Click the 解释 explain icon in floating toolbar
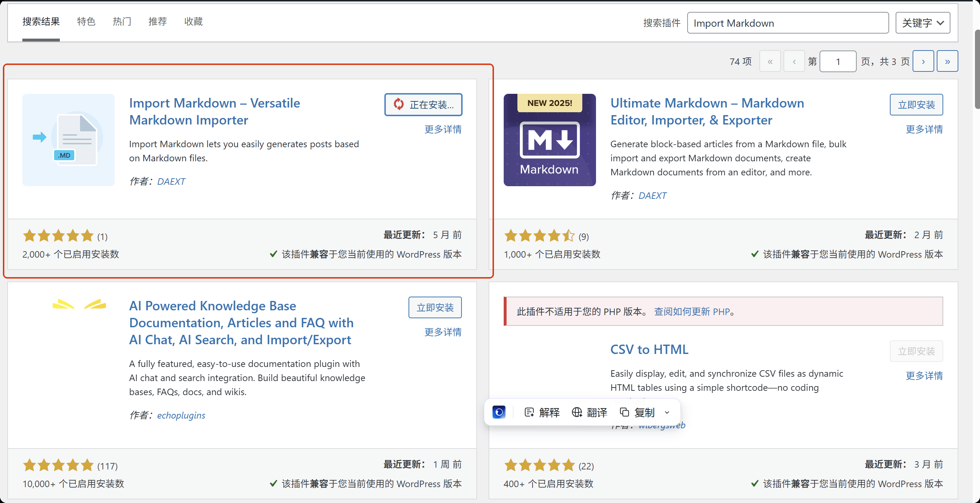This screenshot has width=980, height=503. click(529, 412)
